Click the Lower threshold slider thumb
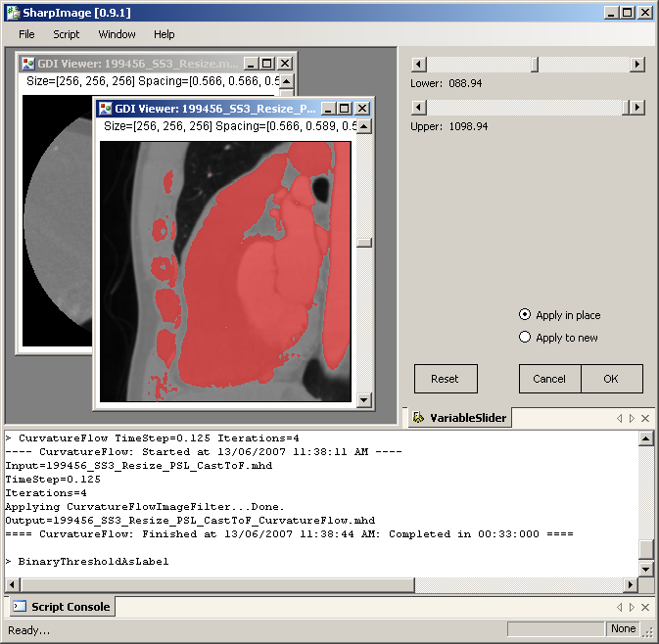 tap(534, 65)
